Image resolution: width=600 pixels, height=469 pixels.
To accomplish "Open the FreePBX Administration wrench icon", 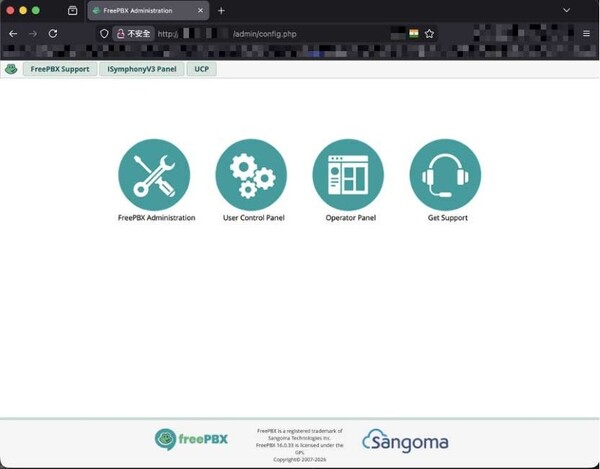I will pyautogui.click(x=154, y=174).
